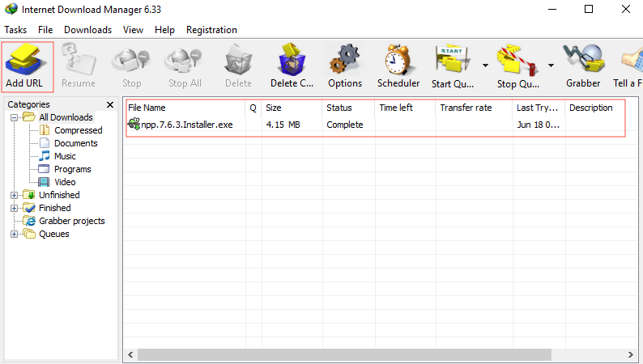Open the Registration menu
The image size is (643, 364).
pyautogui.click(x=211, y=30)
